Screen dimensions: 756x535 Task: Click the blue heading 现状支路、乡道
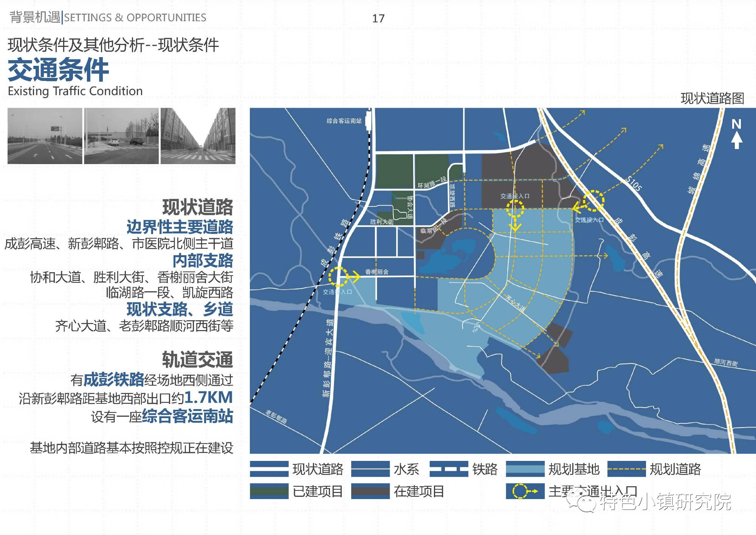coord(180,309)
